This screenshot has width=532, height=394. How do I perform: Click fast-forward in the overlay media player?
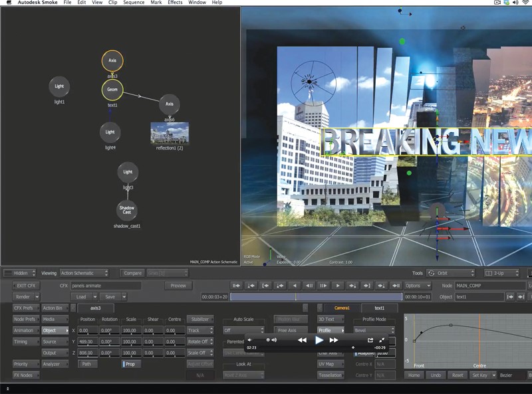[334, 340]
